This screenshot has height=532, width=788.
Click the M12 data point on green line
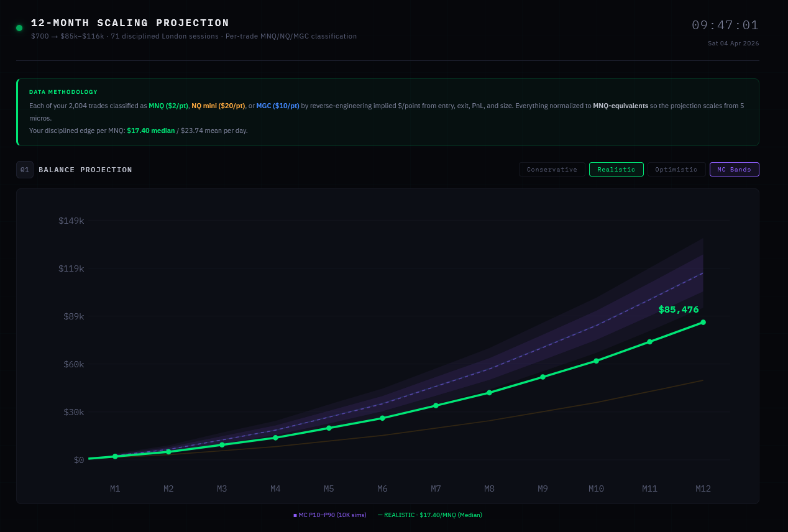point(703,322)
